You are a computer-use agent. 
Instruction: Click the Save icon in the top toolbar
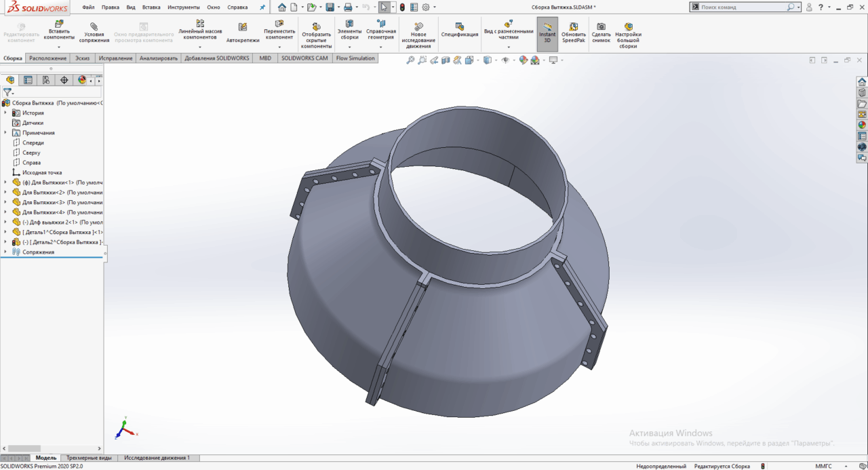[x=330, y=7]
